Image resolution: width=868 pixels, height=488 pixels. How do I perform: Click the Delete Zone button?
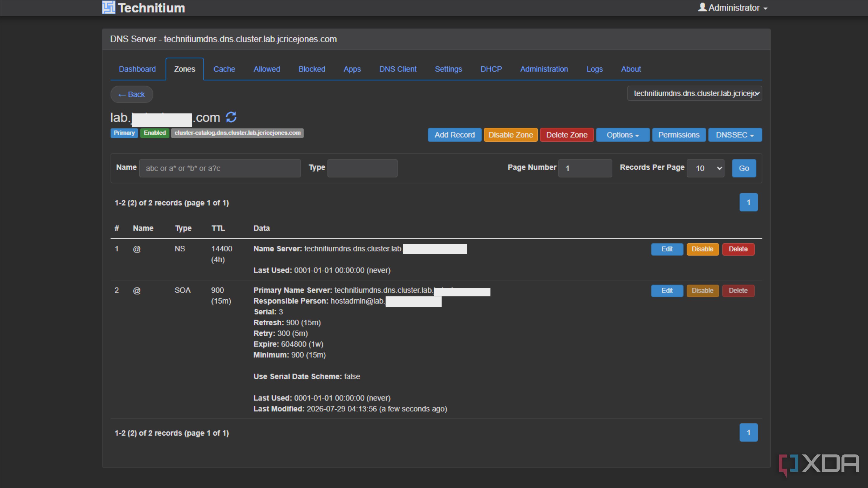[567, 135]
